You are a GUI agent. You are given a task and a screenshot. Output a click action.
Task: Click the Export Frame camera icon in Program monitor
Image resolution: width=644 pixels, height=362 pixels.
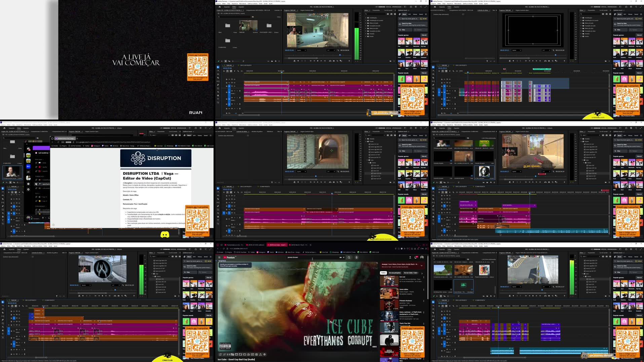(334, 61)
